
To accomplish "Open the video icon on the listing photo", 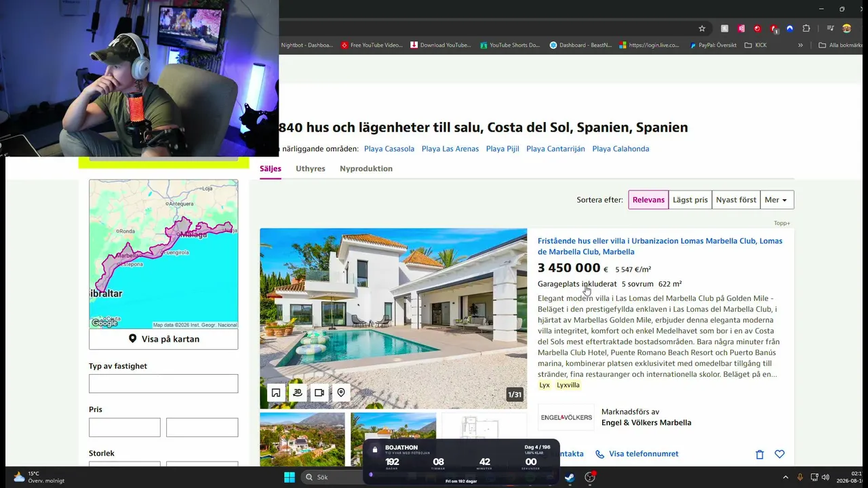I will [x=319, y=392].
